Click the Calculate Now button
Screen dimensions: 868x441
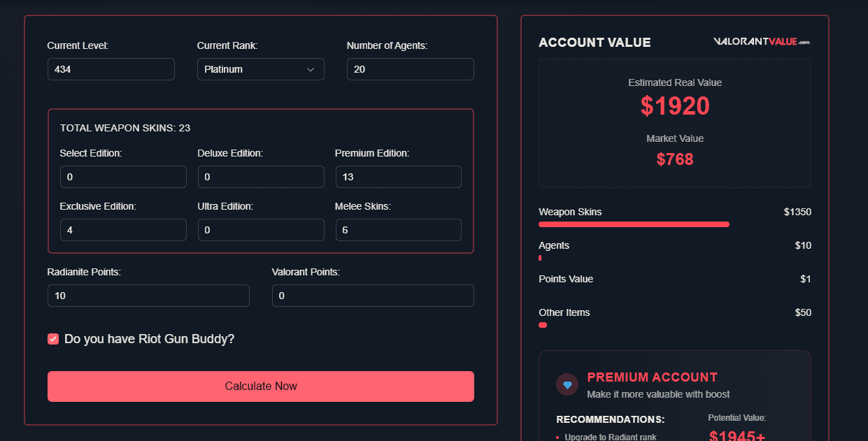point(261,386)
